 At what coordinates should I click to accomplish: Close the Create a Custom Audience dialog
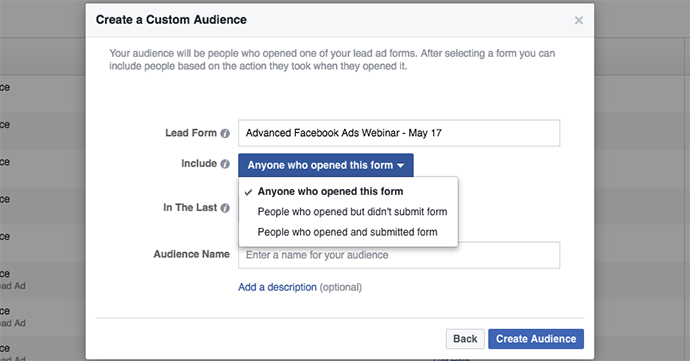click(x=579, y=20)
